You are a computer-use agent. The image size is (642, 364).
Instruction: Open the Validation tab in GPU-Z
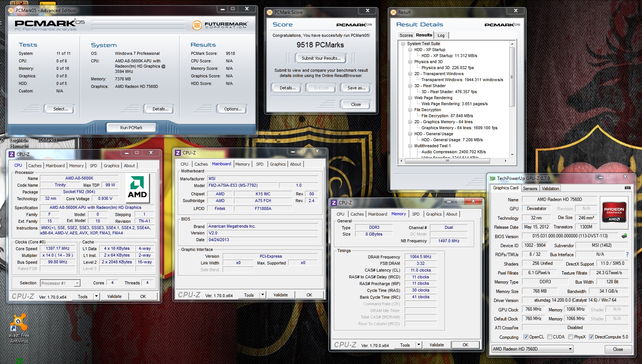tap(550, 189)
